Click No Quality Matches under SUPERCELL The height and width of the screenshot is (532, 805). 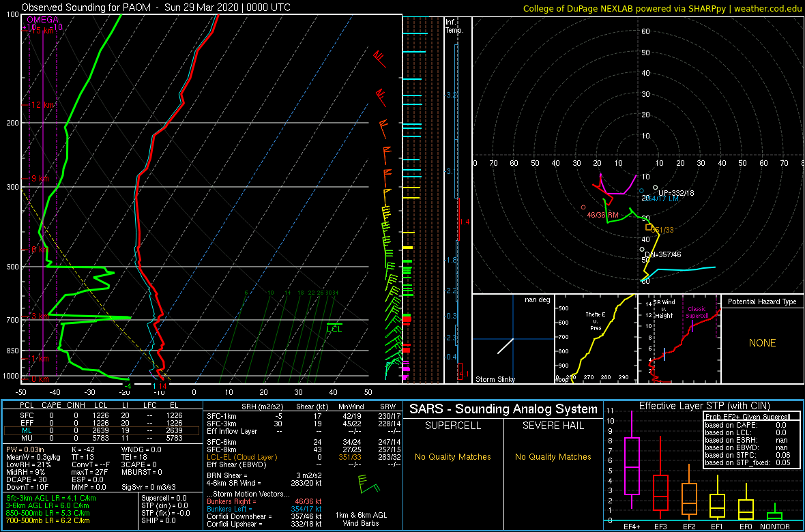coord(453,456)
